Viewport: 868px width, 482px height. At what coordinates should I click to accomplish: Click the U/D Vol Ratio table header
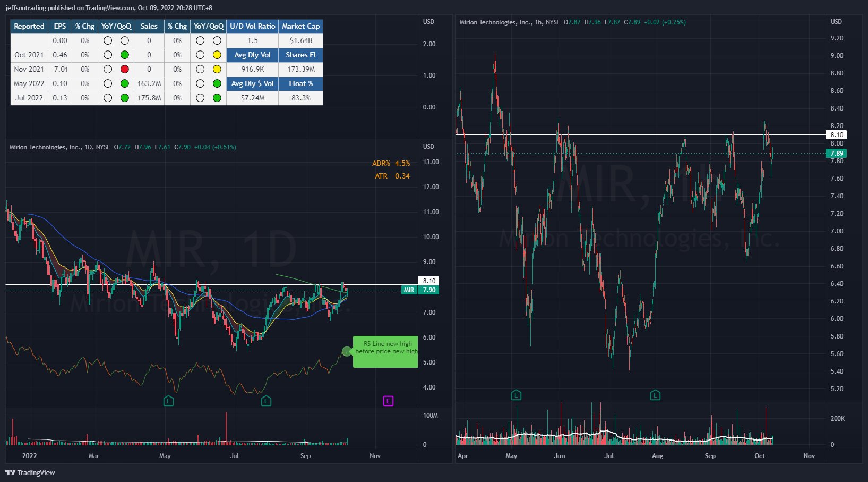(252, 26)
